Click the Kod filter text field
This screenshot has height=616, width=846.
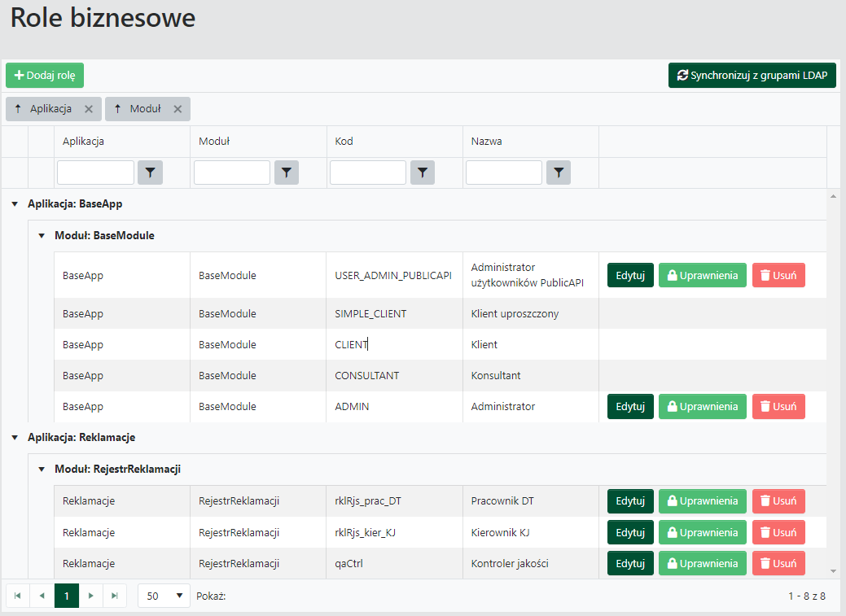pyautogui.click(x=367, y=173)
